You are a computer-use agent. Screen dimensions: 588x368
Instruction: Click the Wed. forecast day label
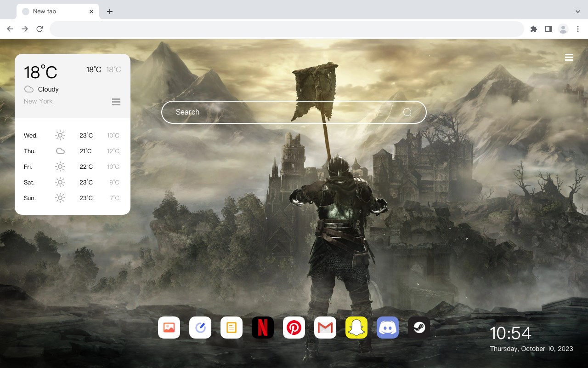tap(31, 135)
